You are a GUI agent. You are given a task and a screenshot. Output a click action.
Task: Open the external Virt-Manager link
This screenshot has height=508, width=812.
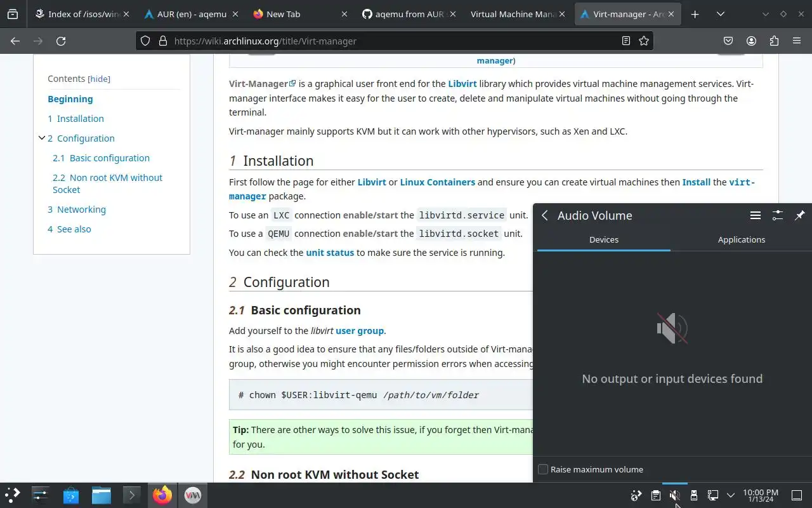point(263,84)
